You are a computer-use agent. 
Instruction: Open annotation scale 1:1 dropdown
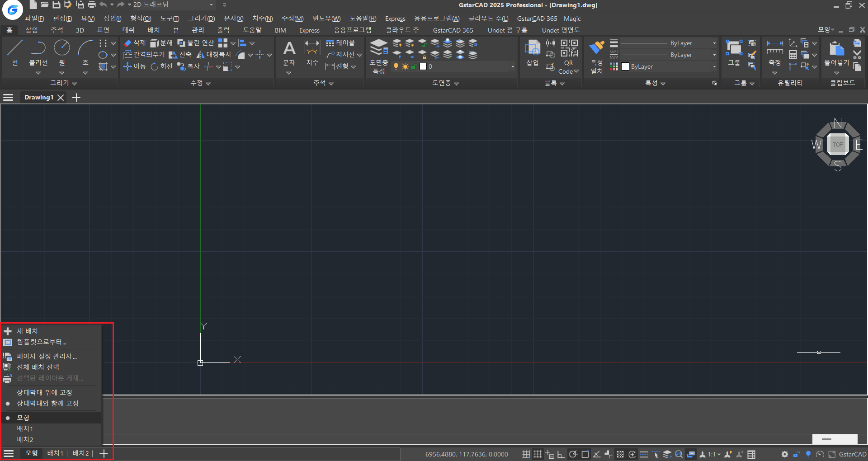pos(714,454)
